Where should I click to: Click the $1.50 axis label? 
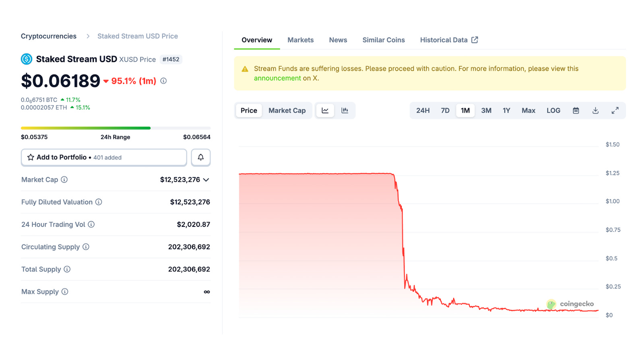coord(613,144)
